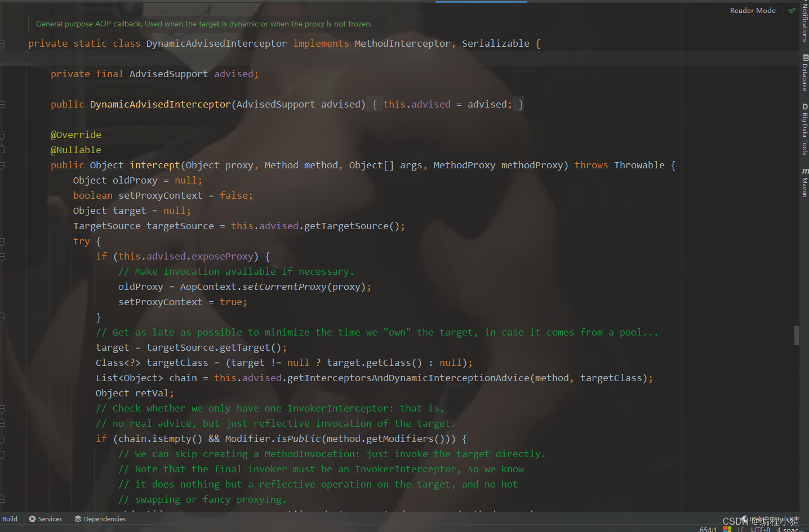Click the 'Object retVal;' declaration
The image size is (809, 532).
[x=135, y=394]
